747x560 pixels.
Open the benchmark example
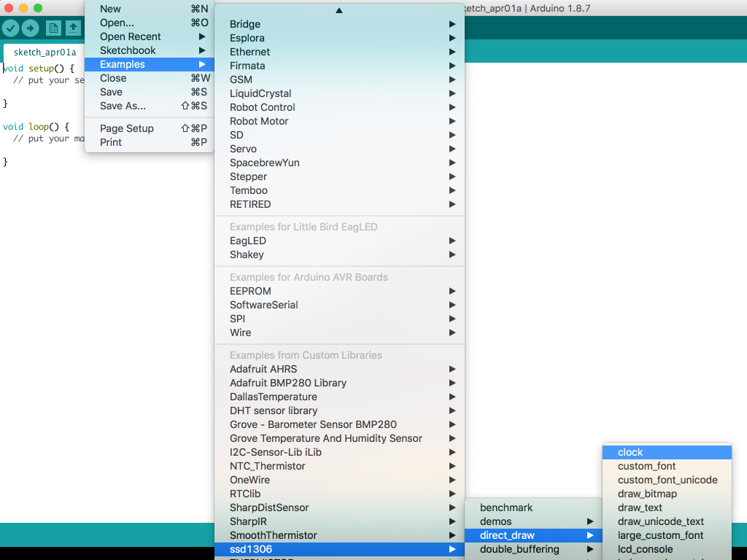(533, 507)
